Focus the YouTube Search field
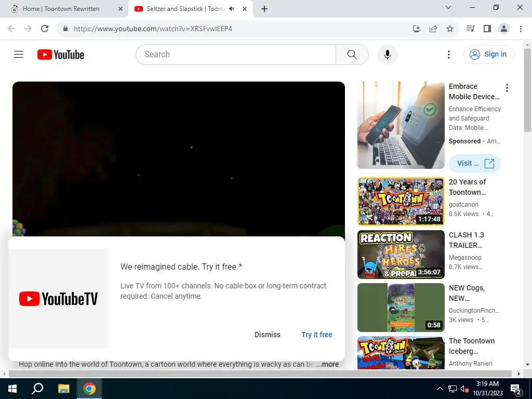This screenshot has width=532, height=399. (x=236, y=54)
